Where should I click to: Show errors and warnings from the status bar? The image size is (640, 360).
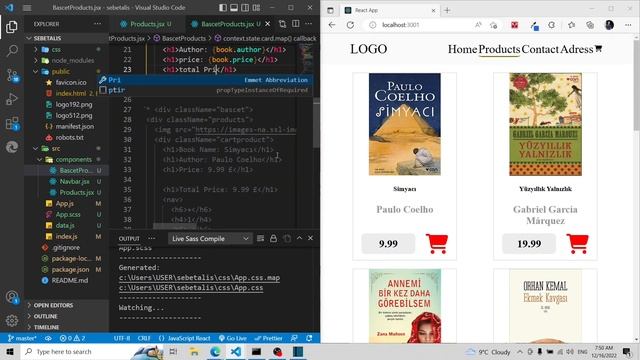tap(72, 338)
